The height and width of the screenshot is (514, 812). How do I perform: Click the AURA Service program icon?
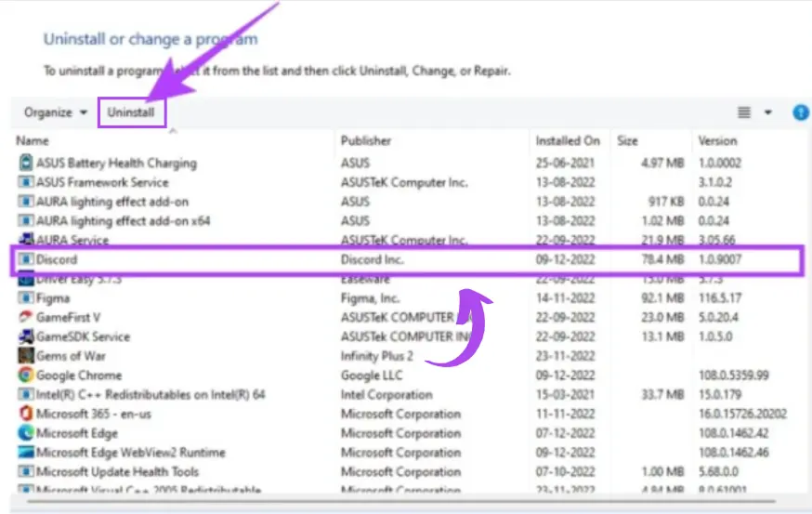pos(25,239)
